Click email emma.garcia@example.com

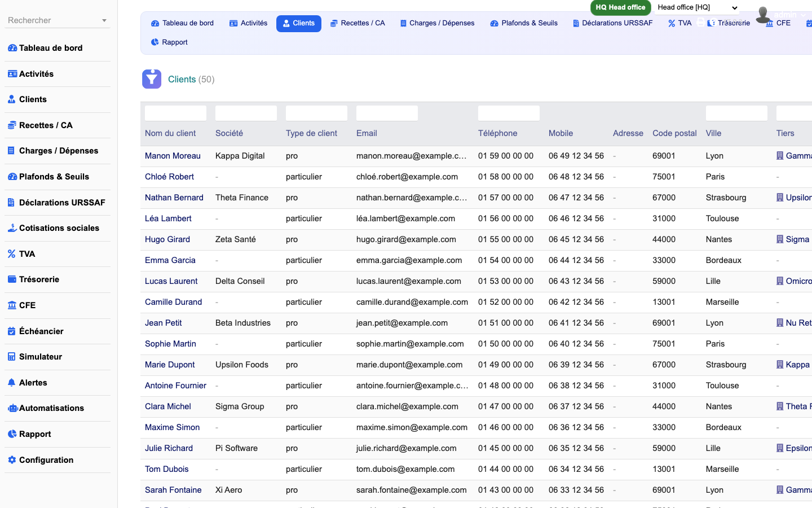pos(409,260)
